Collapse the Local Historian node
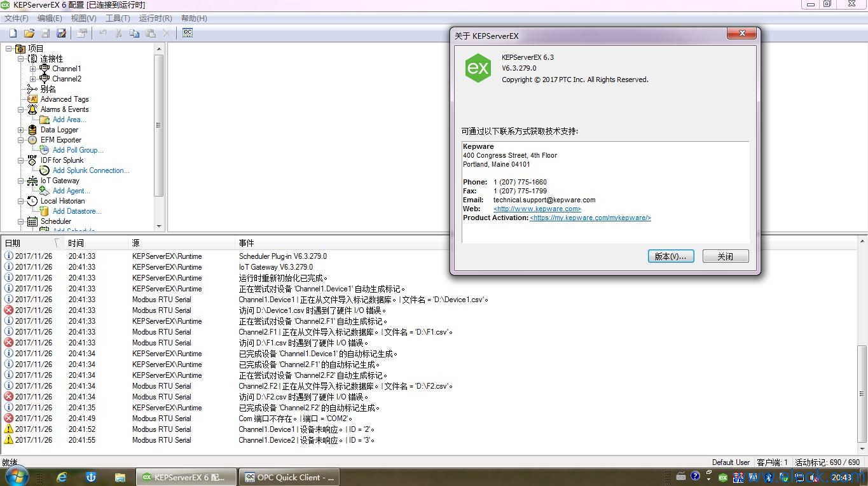The width and height of the screenshot is (868, 486). (21, 201)
